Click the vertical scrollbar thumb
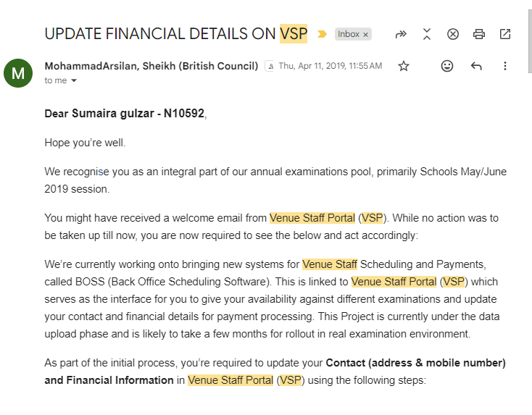This screenshot has height=415, width=532. coord(530,41)
